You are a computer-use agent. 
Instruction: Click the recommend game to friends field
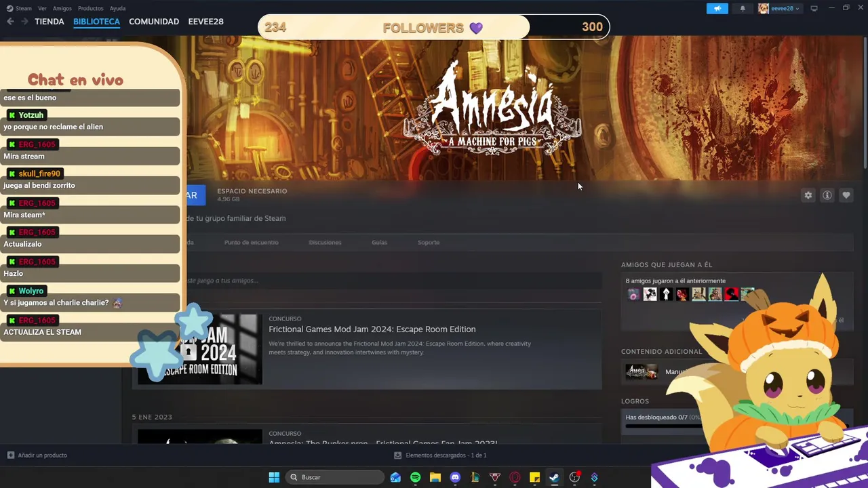393,281
